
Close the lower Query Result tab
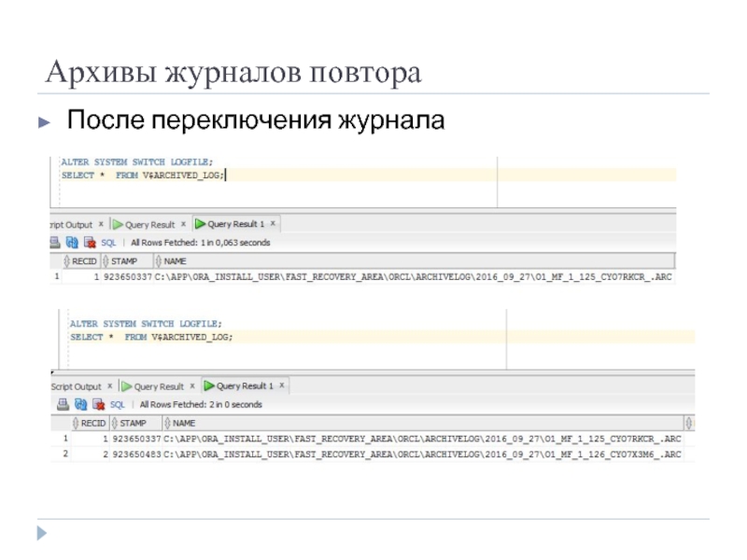(192, 386)
